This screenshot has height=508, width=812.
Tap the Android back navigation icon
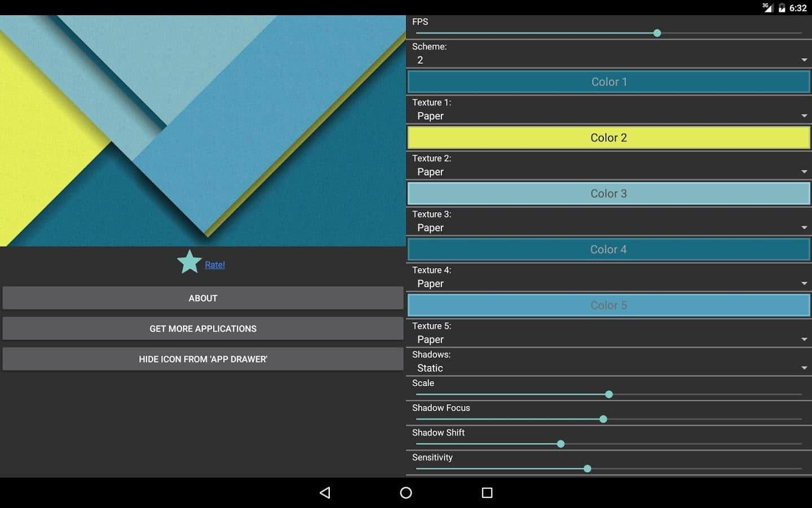[x=325, y=493]
